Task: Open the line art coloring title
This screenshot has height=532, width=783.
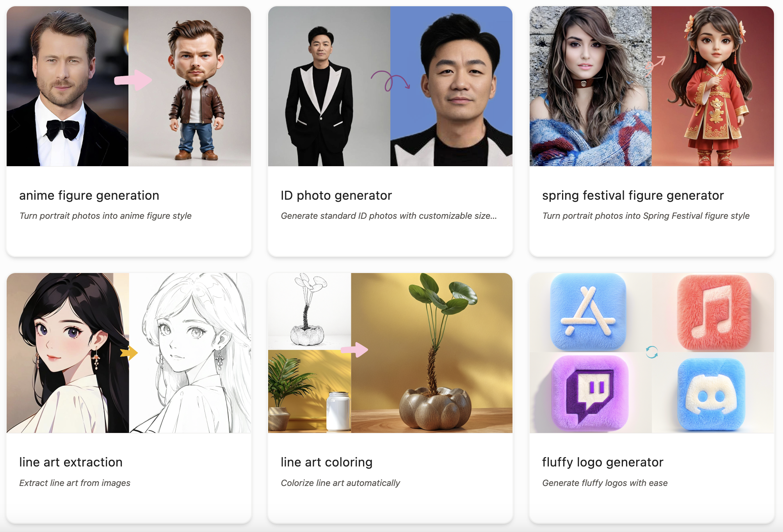Action: [x=326, y=462]
